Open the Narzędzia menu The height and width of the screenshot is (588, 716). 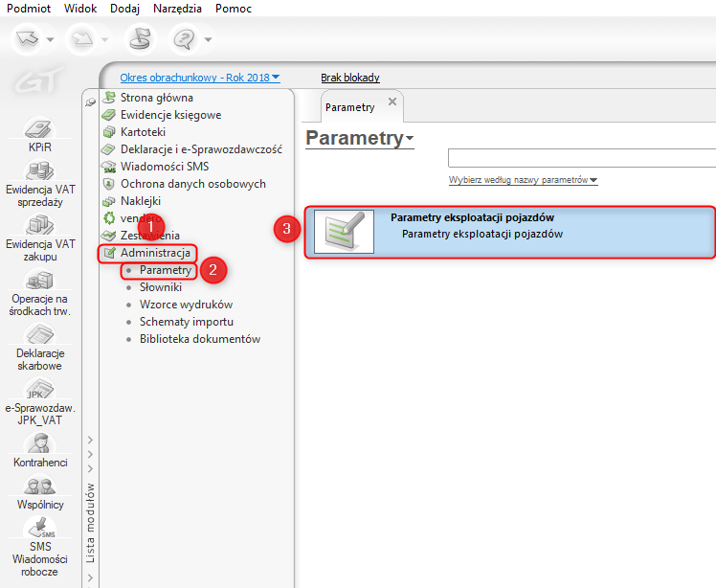pyautogui.click(x=177, y=9)
